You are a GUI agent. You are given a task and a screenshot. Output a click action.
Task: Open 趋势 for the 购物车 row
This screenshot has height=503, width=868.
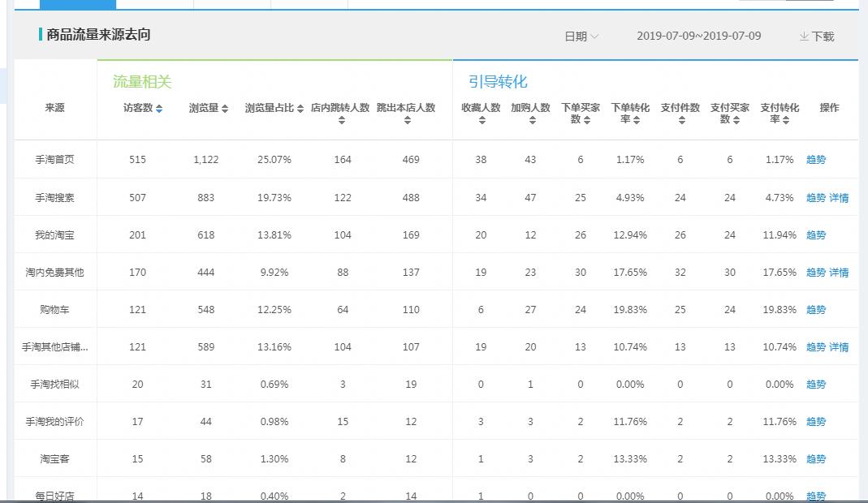815,309
